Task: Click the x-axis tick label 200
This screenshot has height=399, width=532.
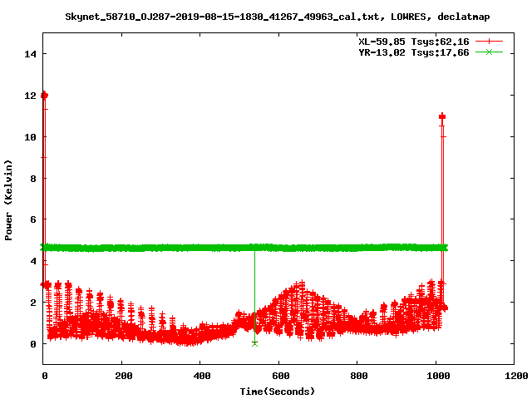Action: [x=124, y=376]
